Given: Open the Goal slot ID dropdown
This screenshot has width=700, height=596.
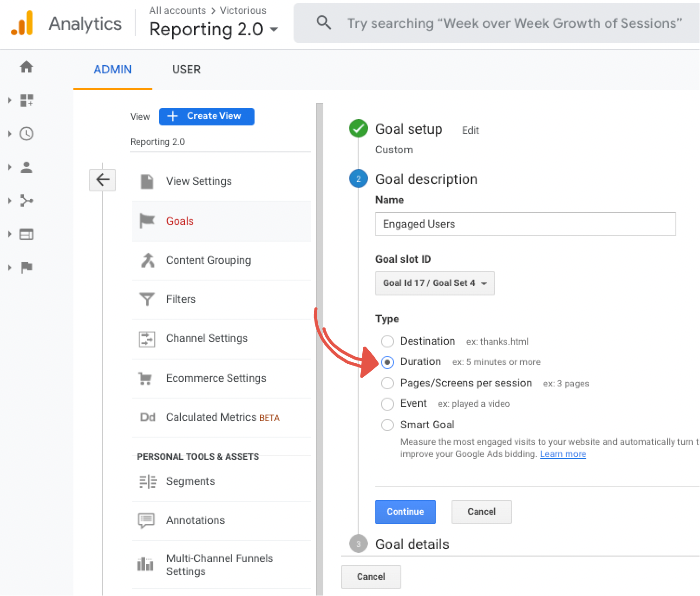Looking at the screenshot, I should 435,283.
